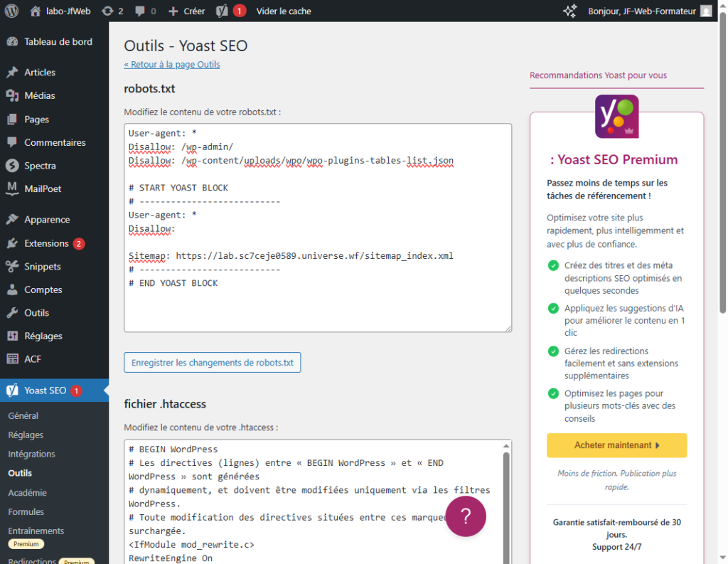Screen dimensions: 728x564
Task: Click Recommandations Yoast pour vous heading
Action: (x=598, y=75)
